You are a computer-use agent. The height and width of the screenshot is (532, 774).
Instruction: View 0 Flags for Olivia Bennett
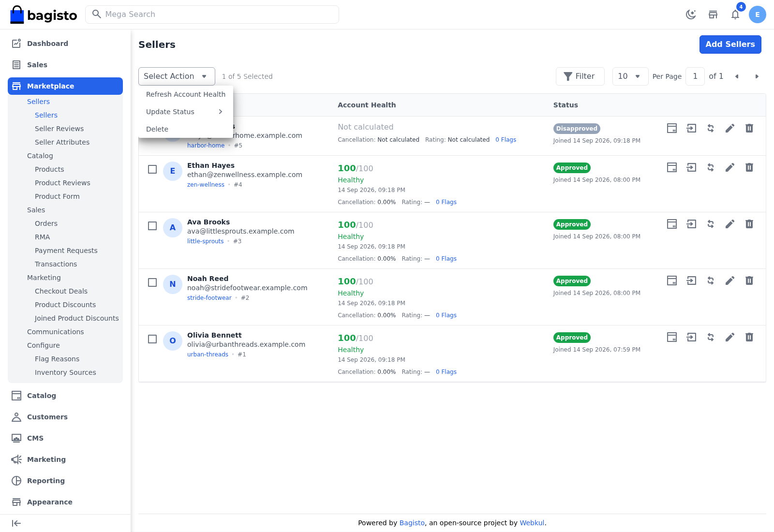(446, 372)
